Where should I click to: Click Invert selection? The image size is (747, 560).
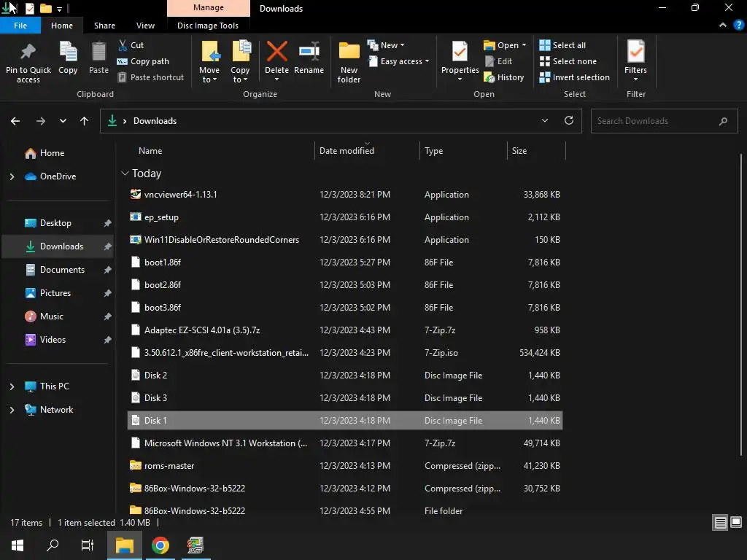tap(575, 77)
